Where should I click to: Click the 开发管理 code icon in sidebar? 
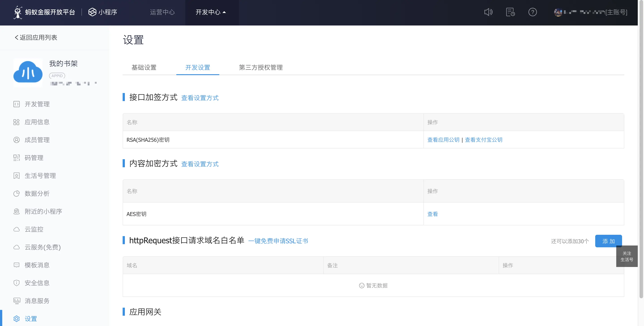17,104
